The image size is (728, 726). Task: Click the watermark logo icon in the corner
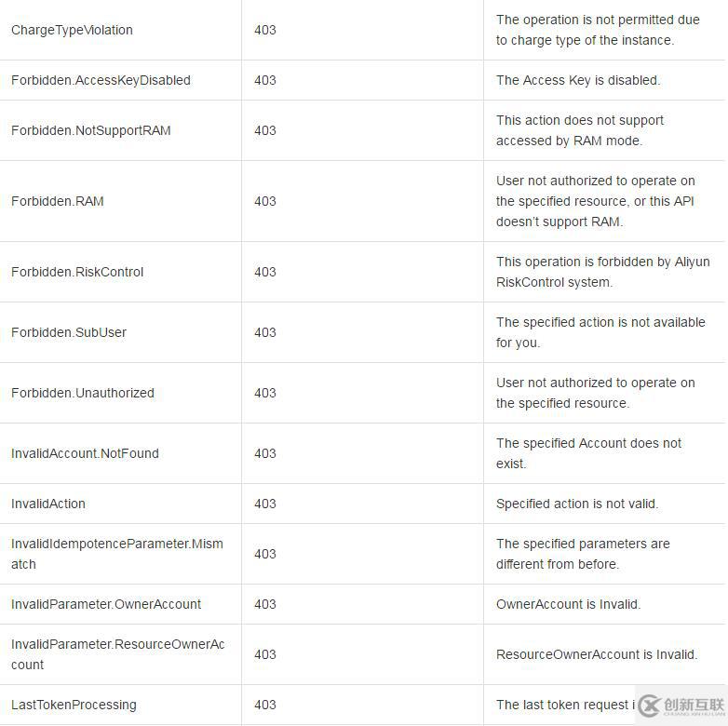tap(650, 706)
